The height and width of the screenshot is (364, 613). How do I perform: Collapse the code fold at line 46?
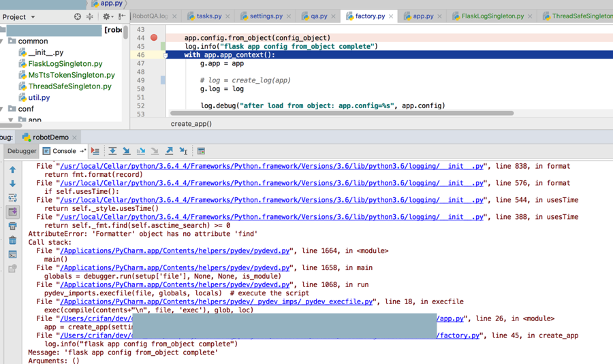coord(165,55)
